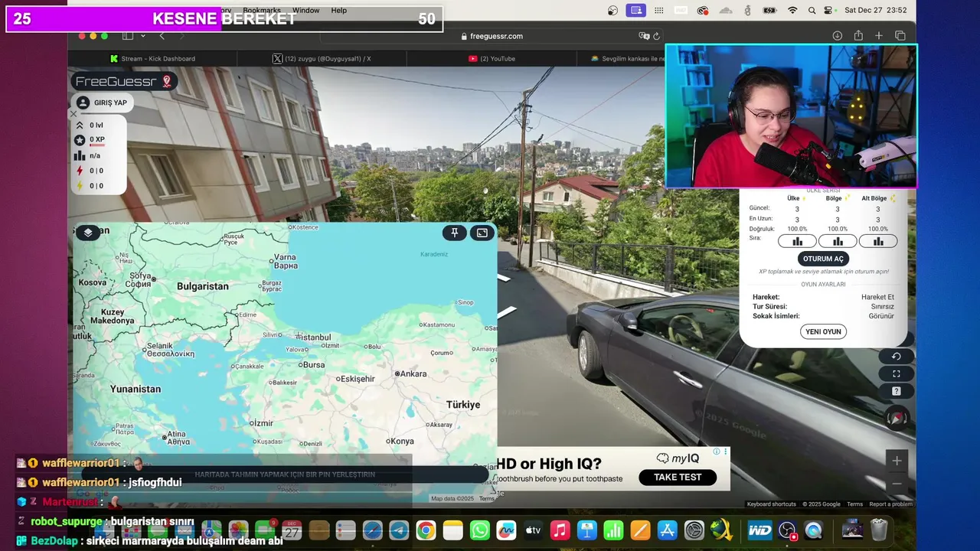
Task: Click the Wi-Fi menu bar icon
Action: 792,10
